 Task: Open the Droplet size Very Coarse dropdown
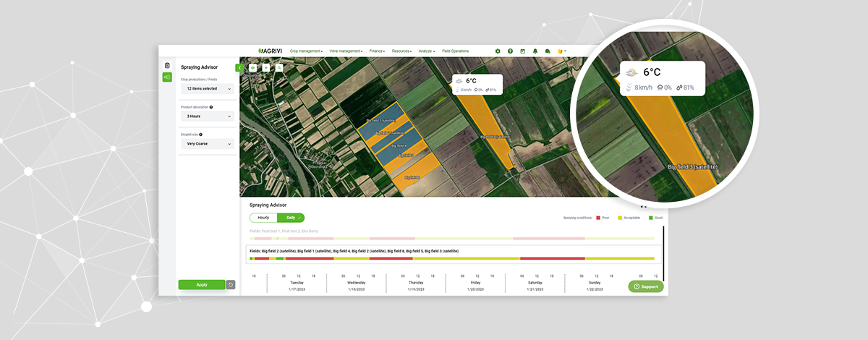207,143
